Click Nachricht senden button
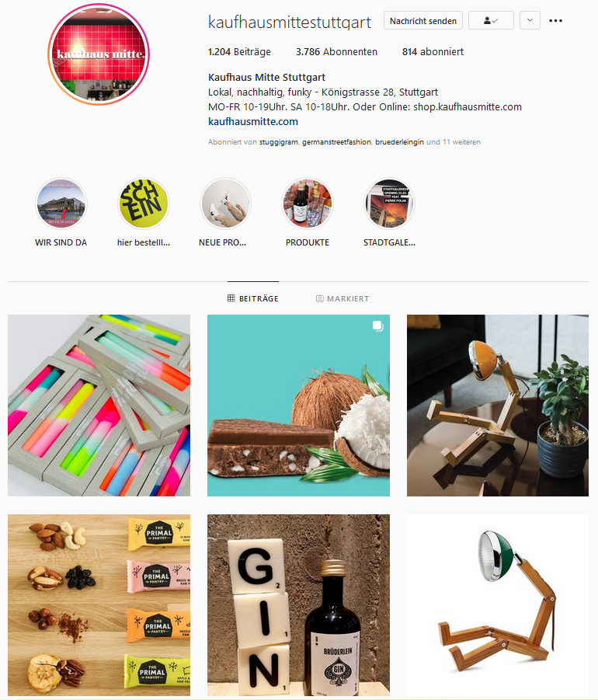Image resolution: width=598 pixels, height=700 pixels. 423,20
